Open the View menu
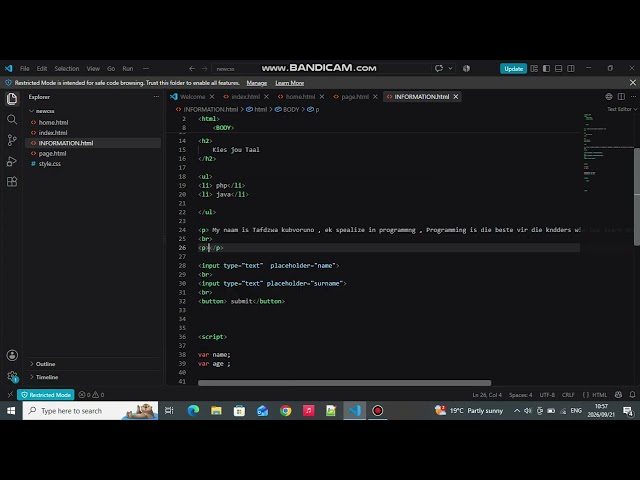Screen dimensions: 640x480 point(93,69)
